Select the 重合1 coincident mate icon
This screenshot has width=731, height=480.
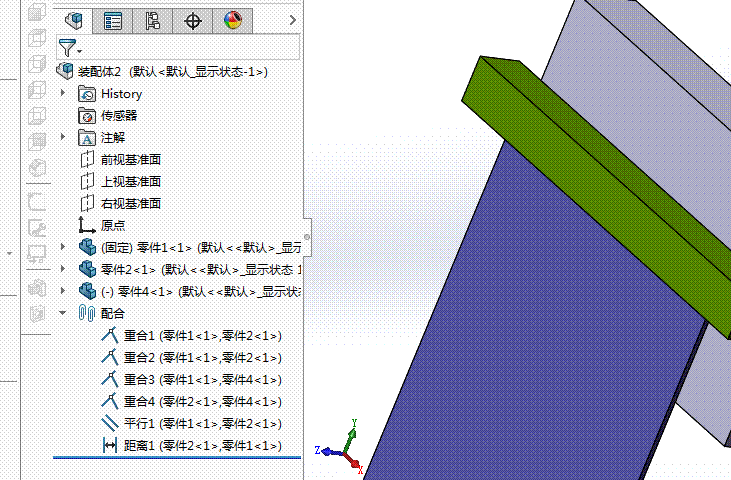110,335
